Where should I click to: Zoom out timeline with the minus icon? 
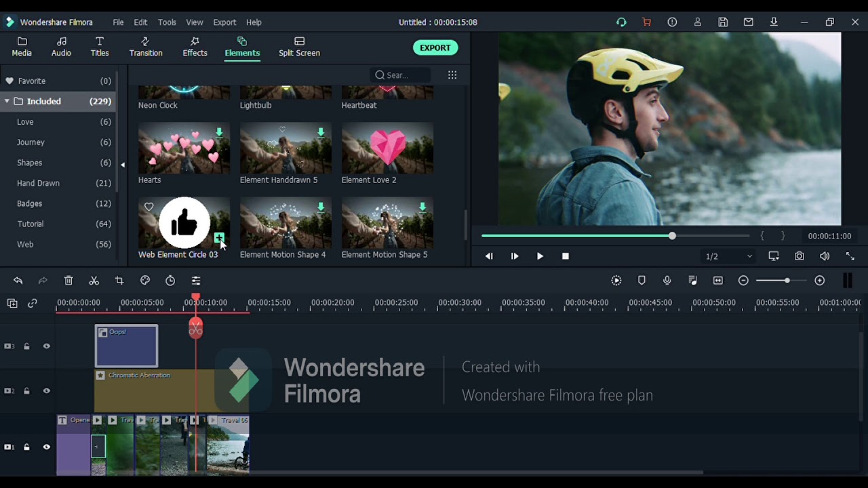coord(743,281)
